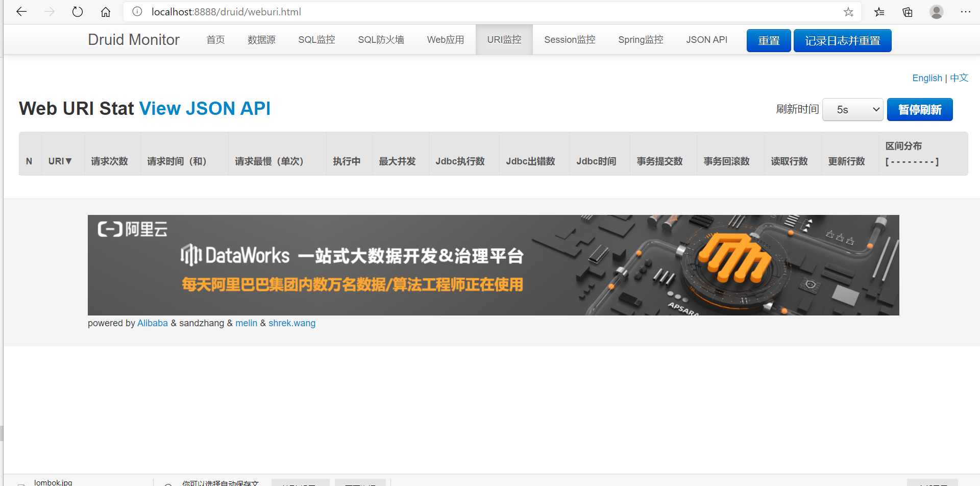Open the 5s refresh interval dropdown
980x486 pixels.
[852, 110]
